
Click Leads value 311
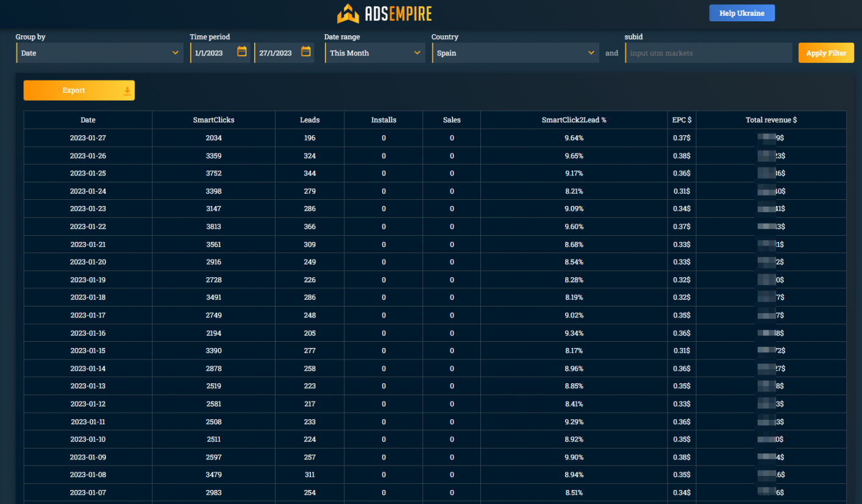[x=310, y=475]
